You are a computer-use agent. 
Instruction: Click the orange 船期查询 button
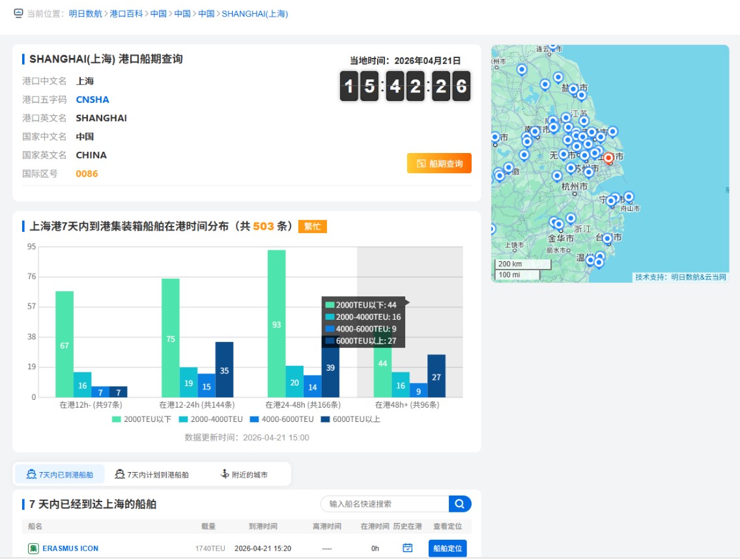[439, 163]
